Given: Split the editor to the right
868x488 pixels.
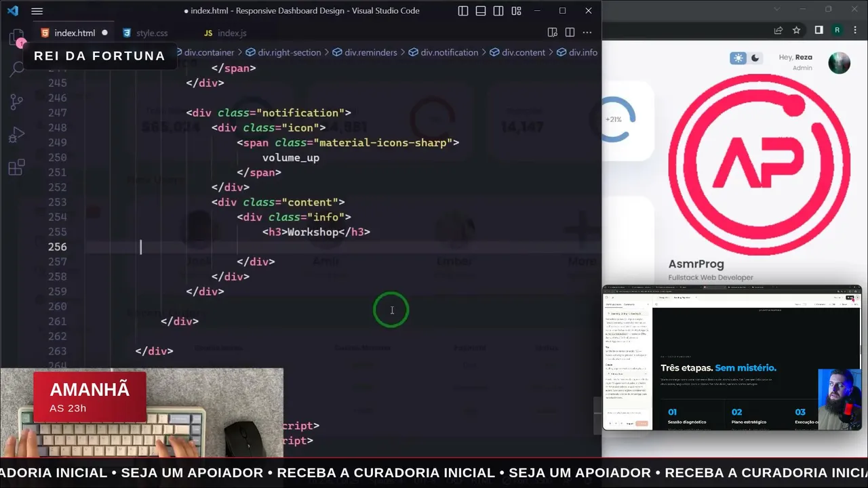Looking at the screenshot, I should tap(570, 33).
